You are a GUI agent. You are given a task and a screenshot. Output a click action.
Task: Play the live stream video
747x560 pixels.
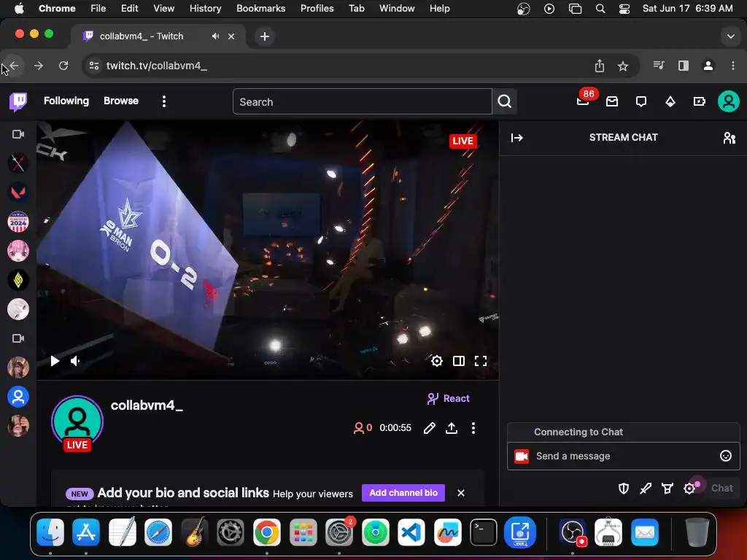55,361
